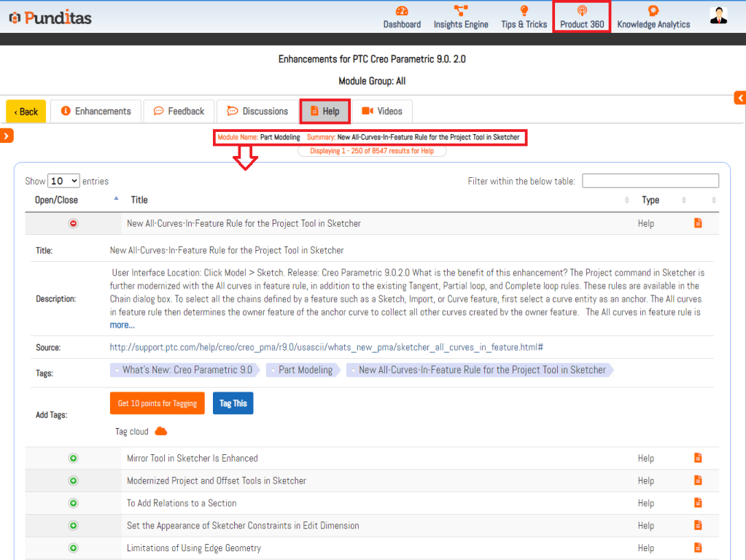Click the Tag This button
746x560 pixels.
tap(233, 403)
